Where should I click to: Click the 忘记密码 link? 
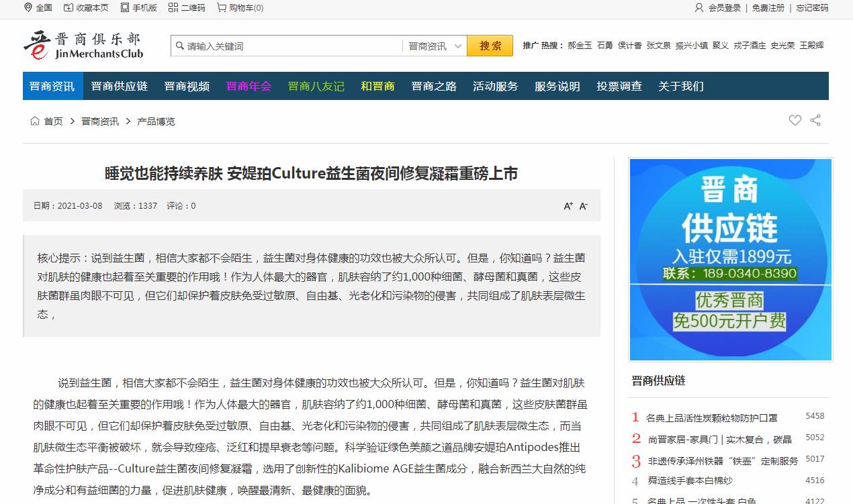[x=813, y=8]
